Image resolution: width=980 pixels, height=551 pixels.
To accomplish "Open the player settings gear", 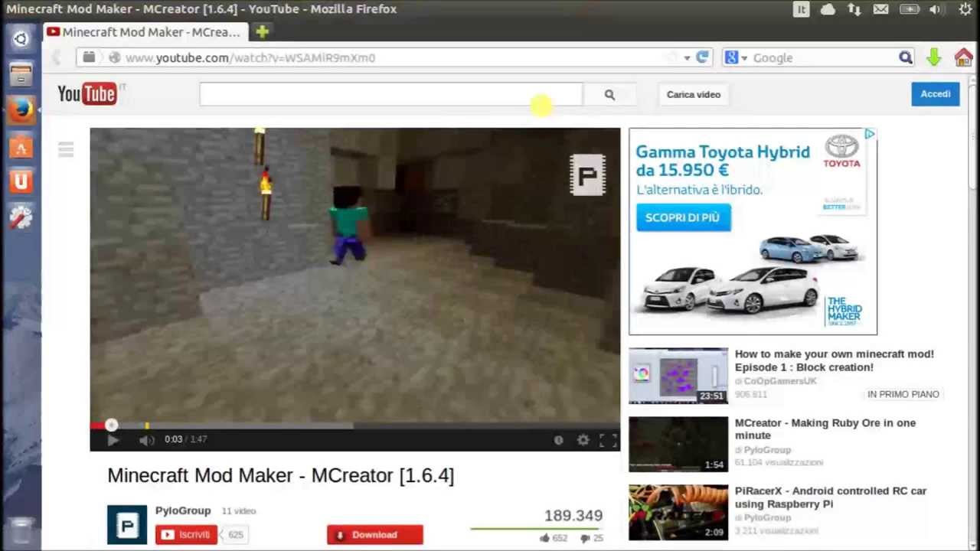I will point(583,439).
